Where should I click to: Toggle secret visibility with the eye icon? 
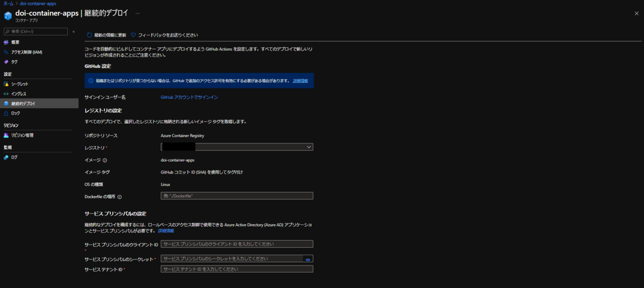pos(308,259)
